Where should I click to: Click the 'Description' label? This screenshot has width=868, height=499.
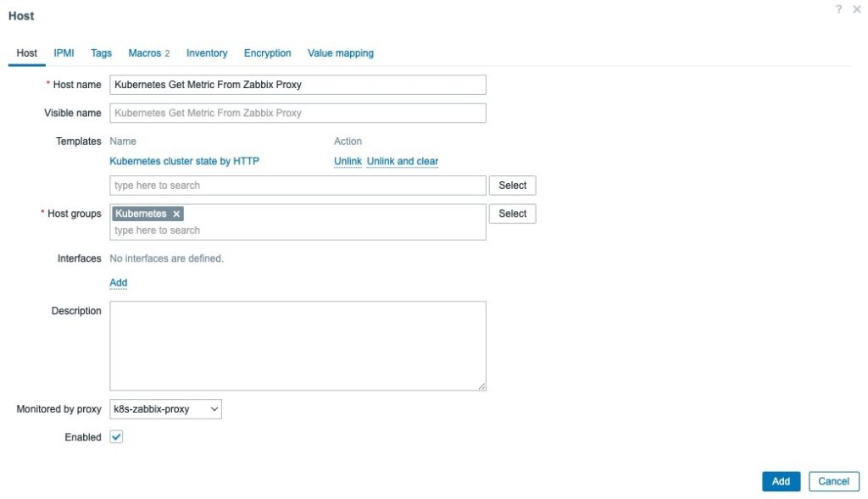coord(76,311)
